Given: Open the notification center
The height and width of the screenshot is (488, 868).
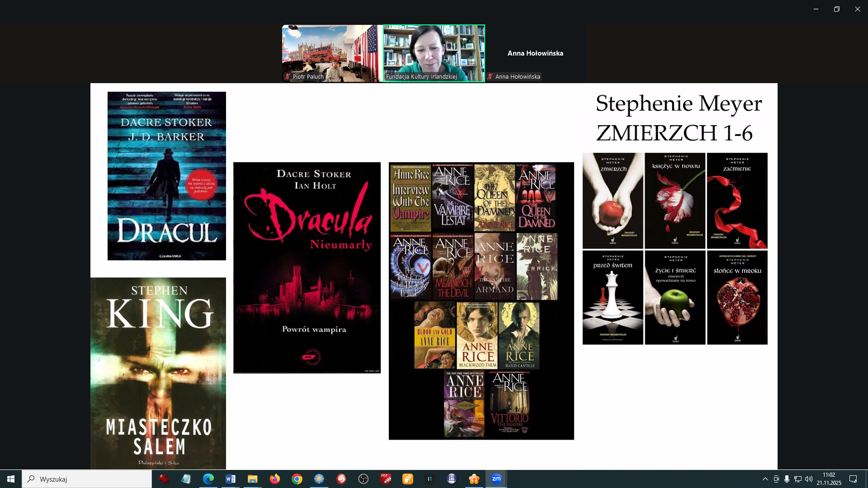Looking at the screenshot, I should coord(853,479).
